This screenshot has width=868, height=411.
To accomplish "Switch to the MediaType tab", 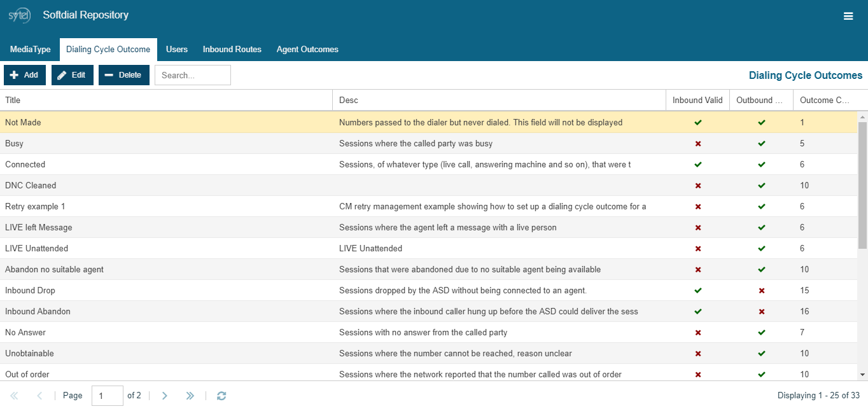I will coord(31,50).
